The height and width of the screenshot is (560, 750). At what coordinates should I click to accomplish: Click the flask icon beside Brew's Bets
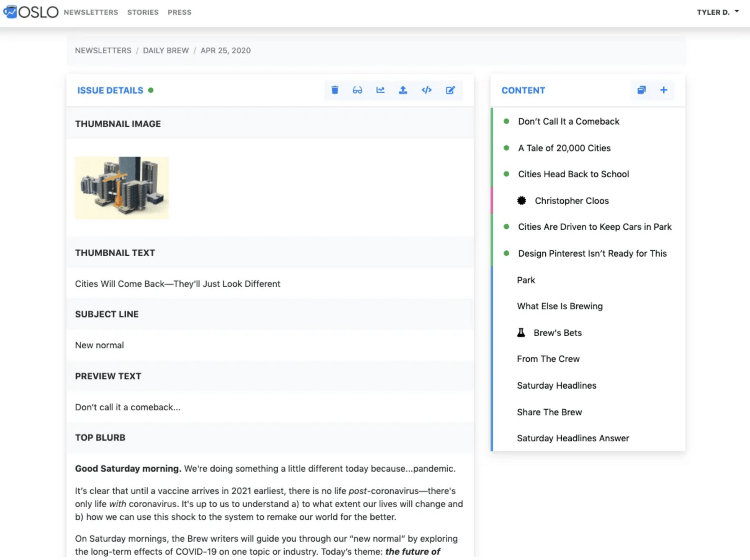(521, 333)
